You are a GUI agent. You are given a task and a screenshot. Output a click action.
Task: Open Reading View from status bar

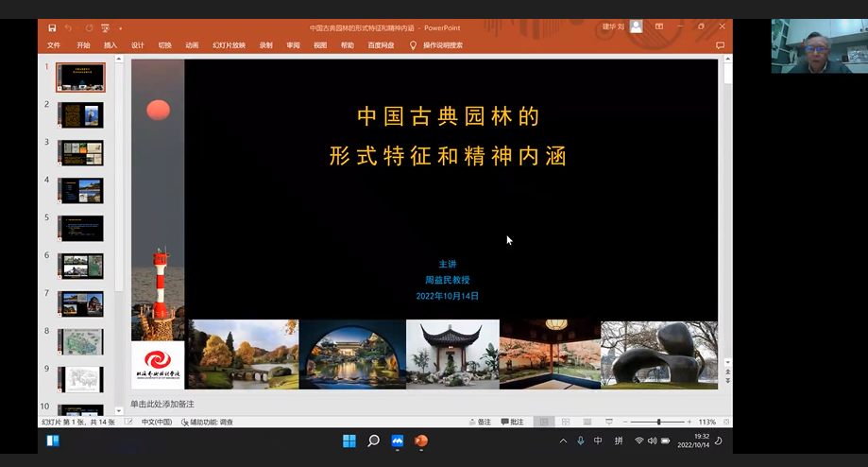[x=585, y=422]
